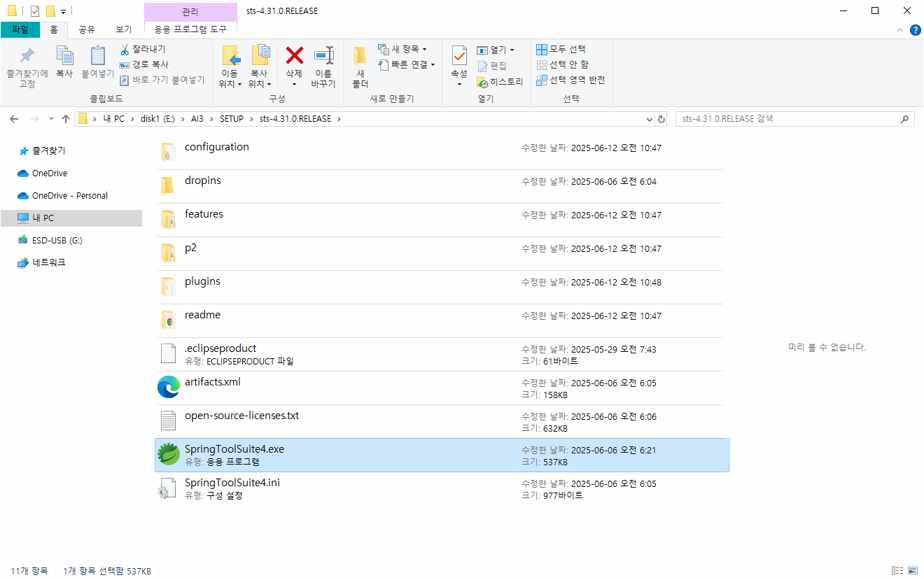Collapse the ribbon with chevron arrow
The height and width of the screenshot is (580, 924).
click(x=900, y=30)
